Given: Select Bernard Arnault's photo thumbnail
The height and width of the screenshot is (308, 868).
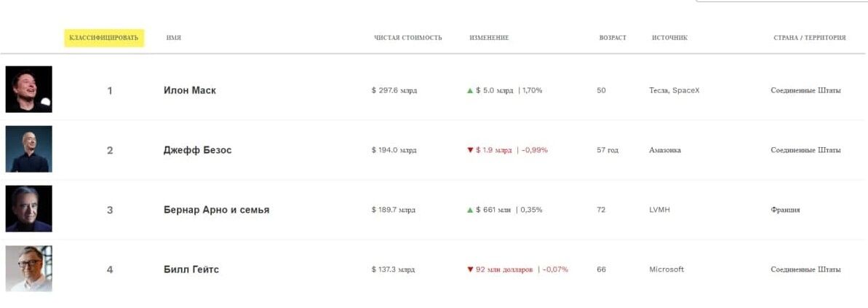Looking at the screenshot, I should 29,209.
